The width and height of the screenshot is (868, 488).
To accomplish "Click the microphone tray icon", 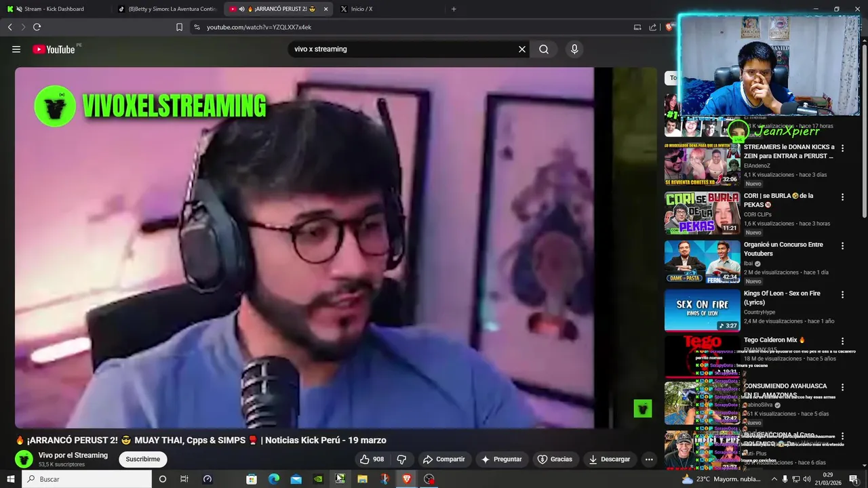I will [785, 479].
